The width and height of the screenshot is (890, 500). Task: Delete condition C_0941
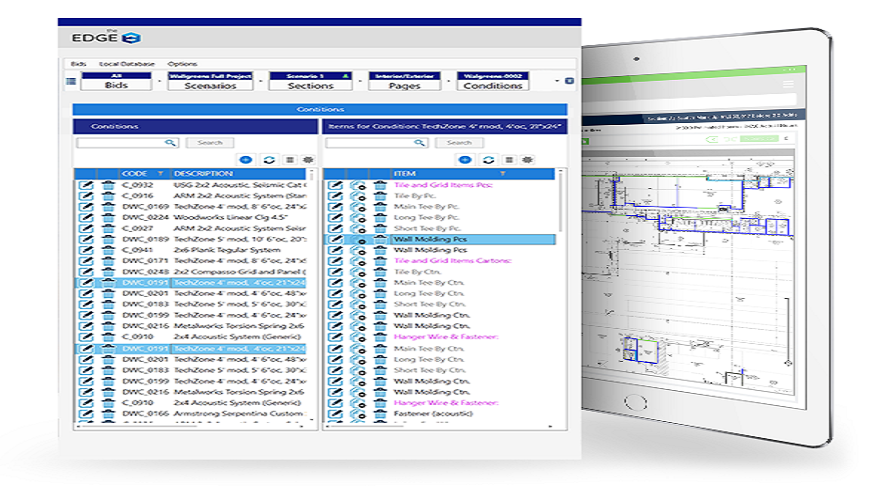tap(108, 250)
